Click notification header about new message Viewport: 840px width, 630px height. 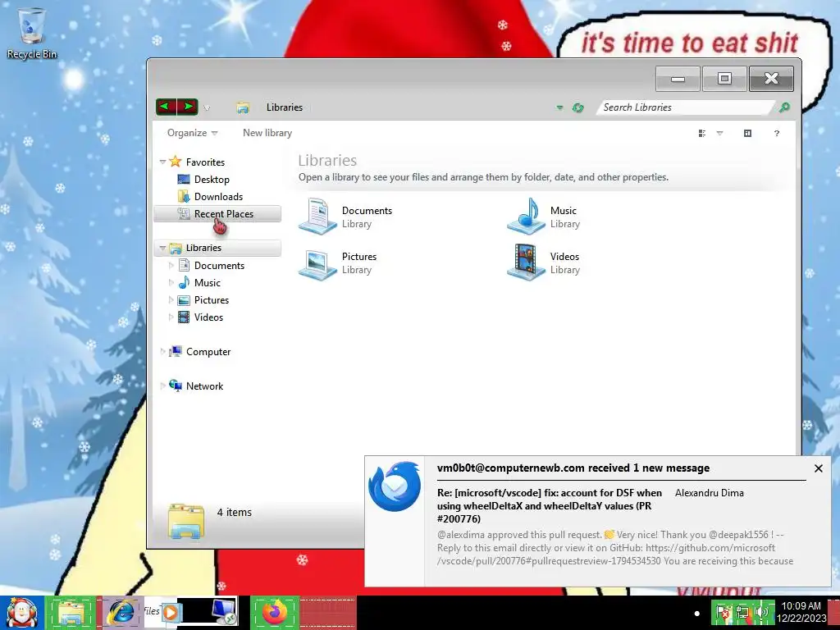click(573, 468)
